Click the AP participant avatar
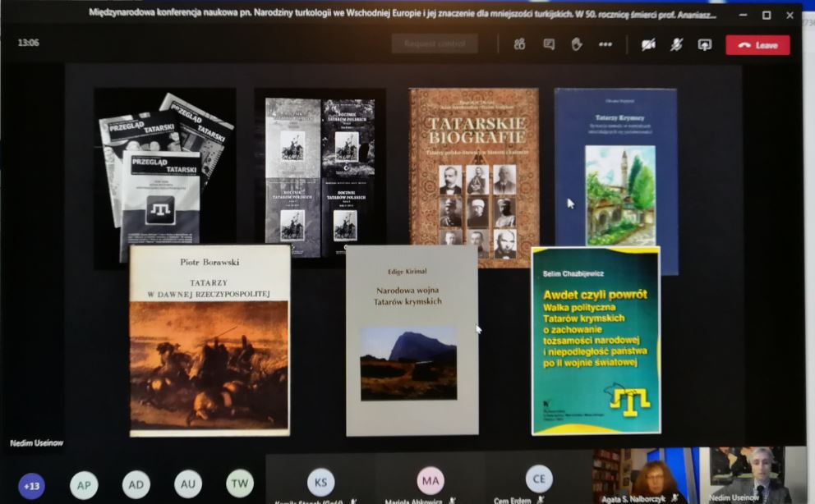815x504 pixels. click(84, 485)
